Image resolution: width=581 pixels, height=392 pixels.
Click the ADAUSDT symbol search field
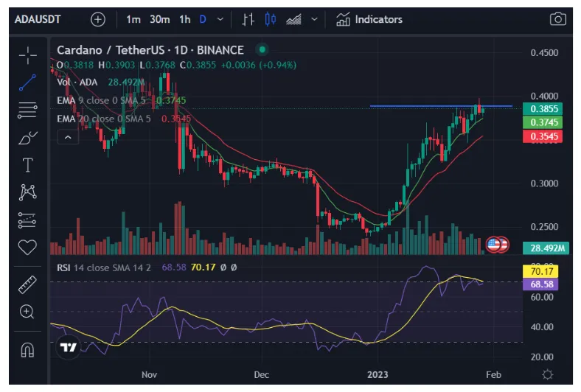(38, 19)
